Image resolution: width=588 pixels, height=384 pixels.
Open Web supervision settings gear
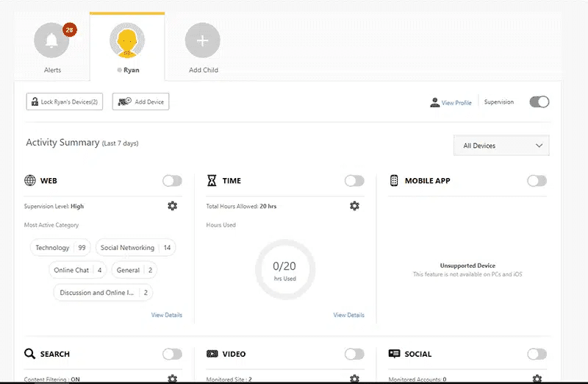point(172,206)
